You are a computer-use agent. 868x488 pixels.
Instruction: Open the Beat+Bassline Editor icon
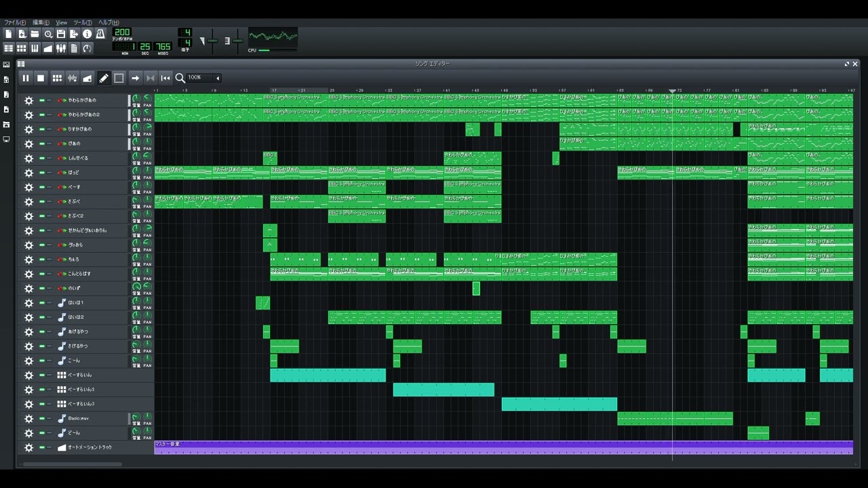pyautogui.click(x=22, y=48)
